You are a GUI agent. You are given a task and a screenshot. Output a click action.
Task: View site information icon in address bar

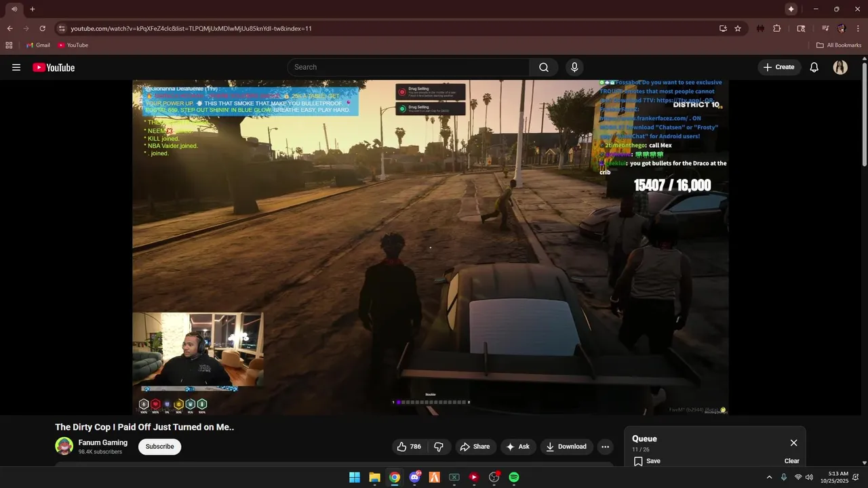coord(62,28)
